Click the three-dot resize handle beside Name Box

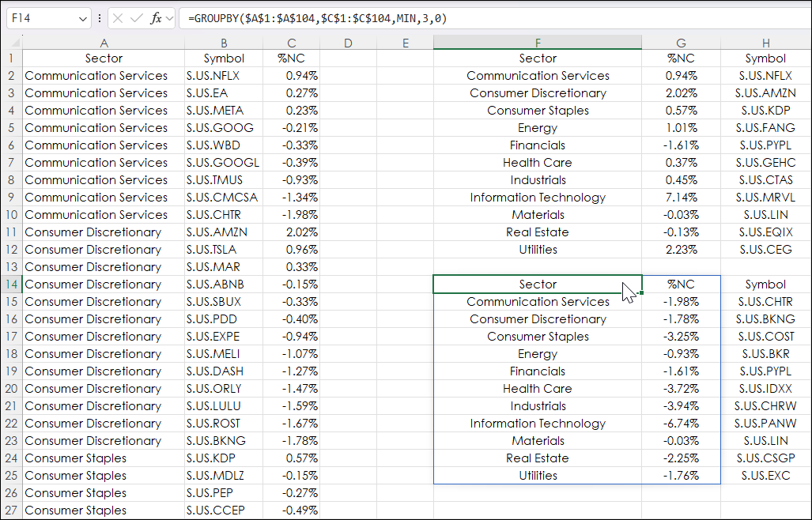click(100, 17)
